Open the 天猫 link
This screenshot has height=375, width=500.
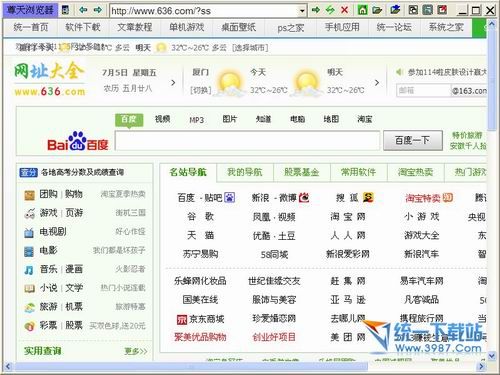pyautogui.click(x=200, y=235)
